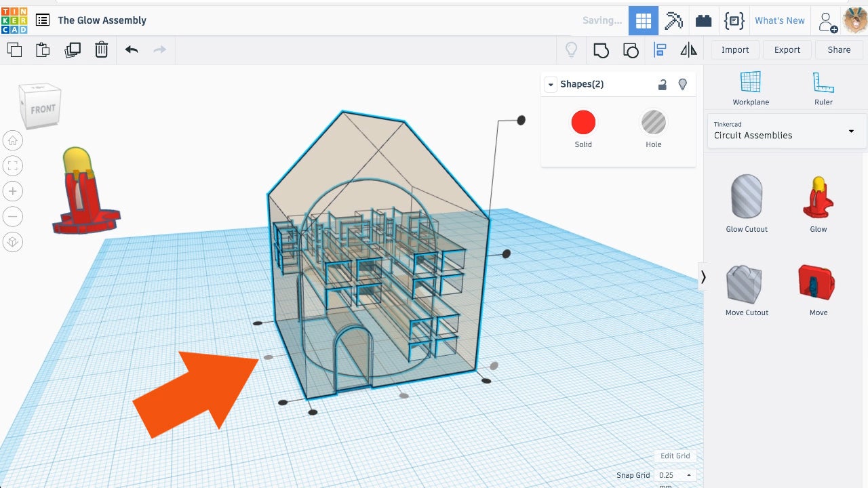The height and width of the screenshot is (488, 868).
Task: Fit all in view
Action: coord(13,165)
